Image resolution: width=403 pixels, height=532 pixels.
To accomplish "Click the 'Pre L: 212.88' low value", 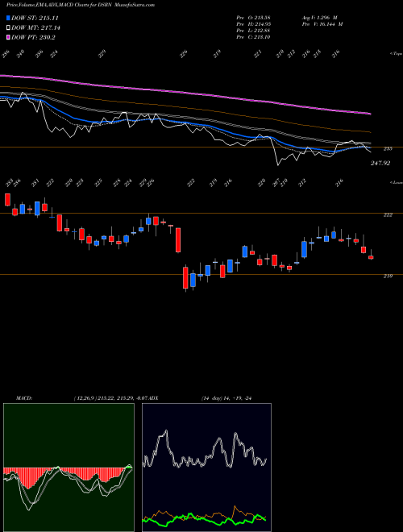I will tap(253, 31).
